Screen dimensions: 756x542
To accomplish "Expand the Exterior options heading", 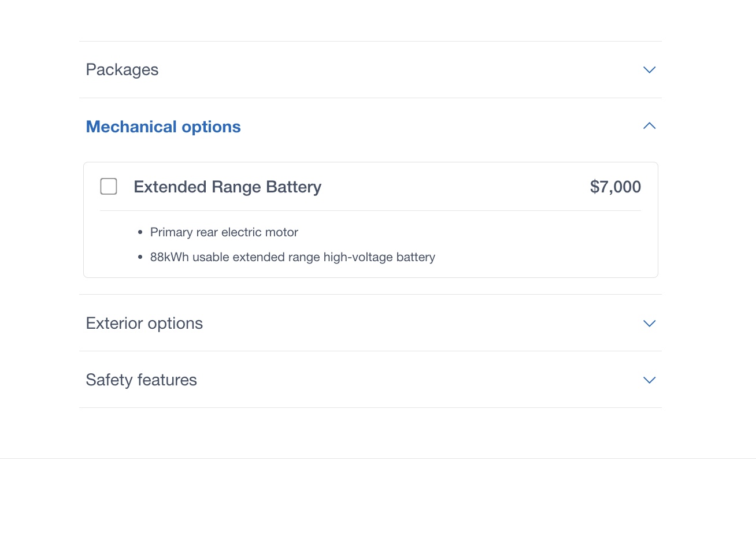I will pos(144,324).
